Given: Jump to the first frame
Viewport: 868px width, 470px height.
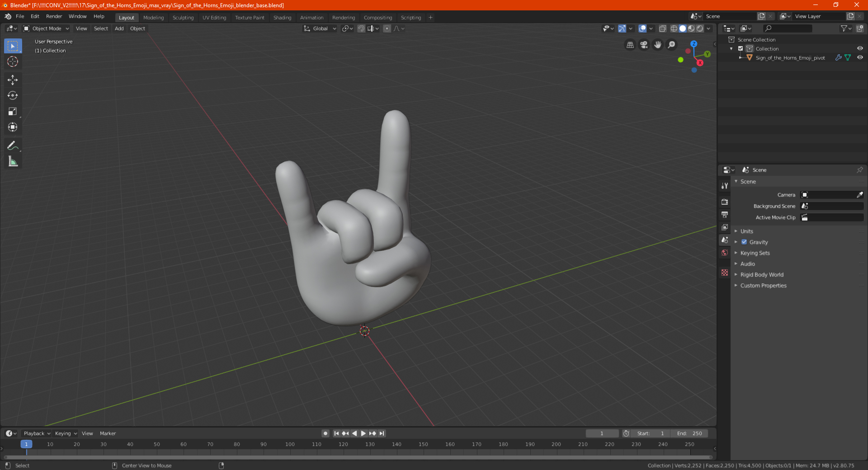Looking at the screenshot, I should coord(336,433).
